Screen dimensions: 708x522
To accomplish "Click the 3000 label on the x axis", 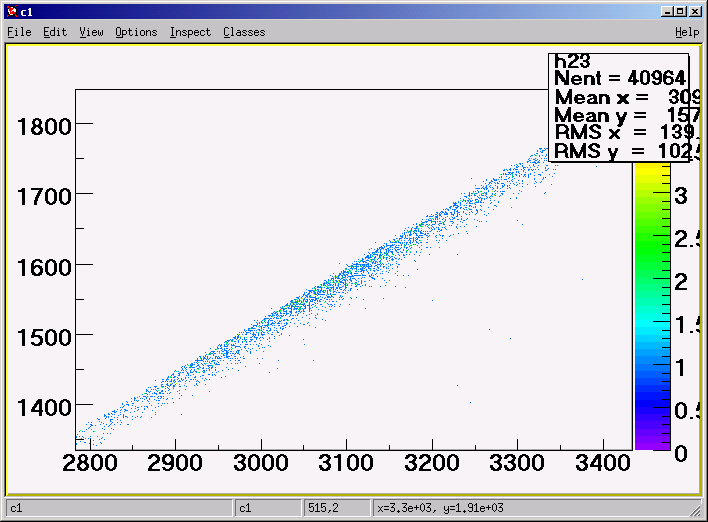I will (x=261, y=463).
